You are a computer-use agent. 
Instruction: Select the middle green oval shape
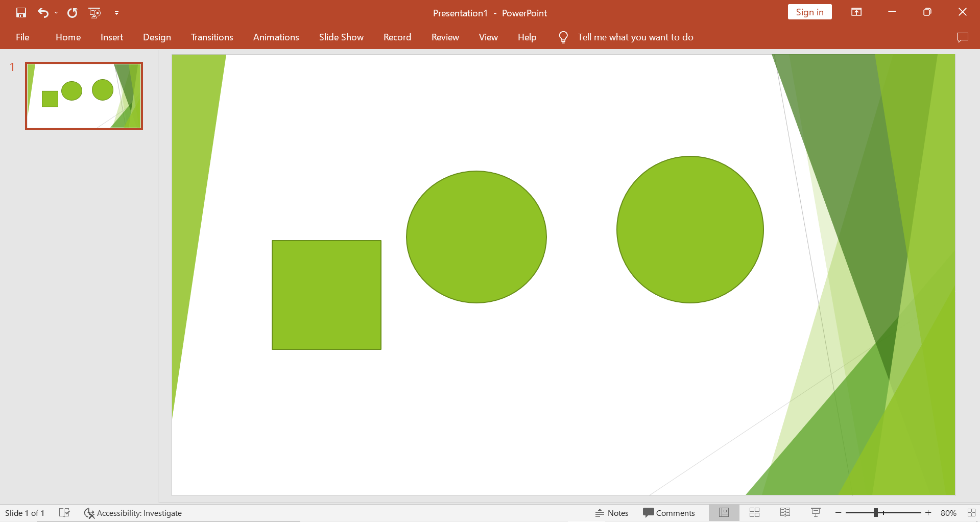pyautogui.click(x=476, y=237)
